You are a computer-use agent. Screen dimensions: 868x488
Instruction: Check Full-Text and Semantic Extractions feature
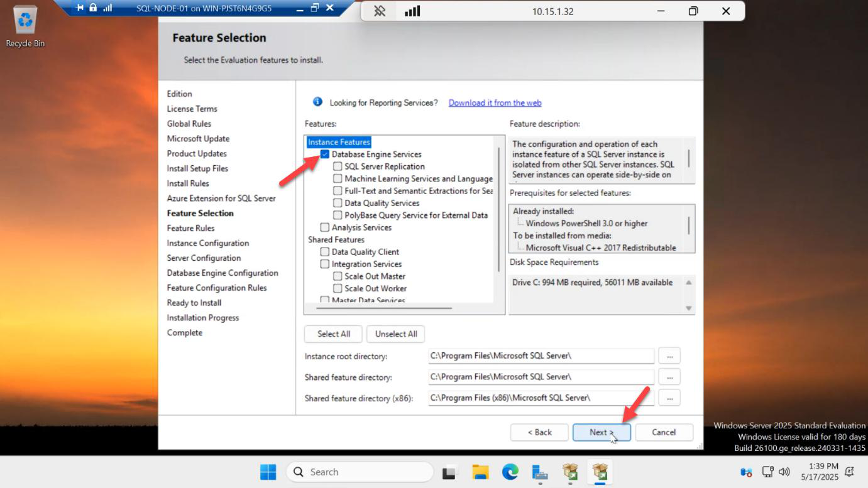(338, 191)
